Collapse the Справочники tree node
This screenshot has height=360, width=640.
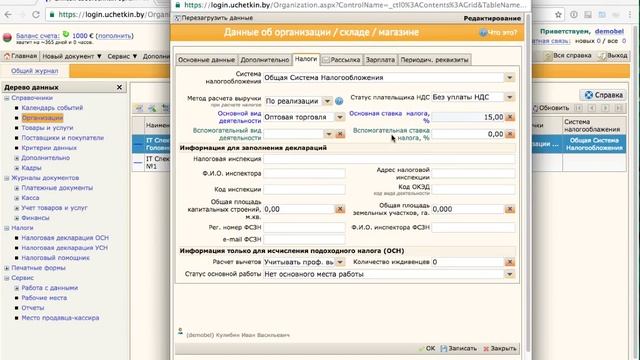[7, 98]
